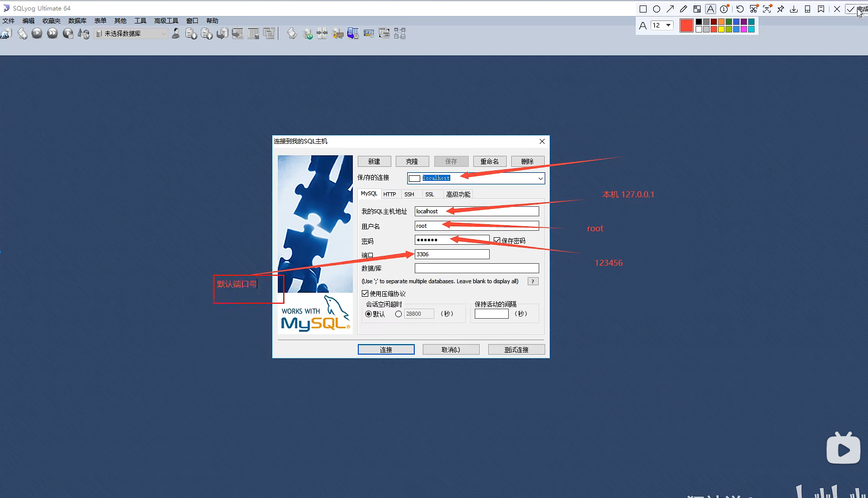The image size is (868, 498).
Task: Expand the 保/存的连接 saved connection dropdown
Action: click(540, 178)
